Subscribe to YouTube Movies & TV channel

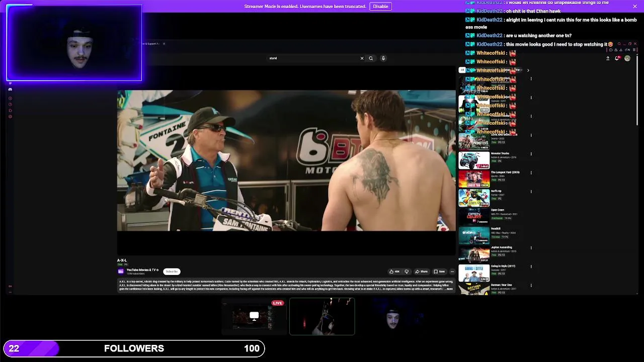click(x=172, y=271)
